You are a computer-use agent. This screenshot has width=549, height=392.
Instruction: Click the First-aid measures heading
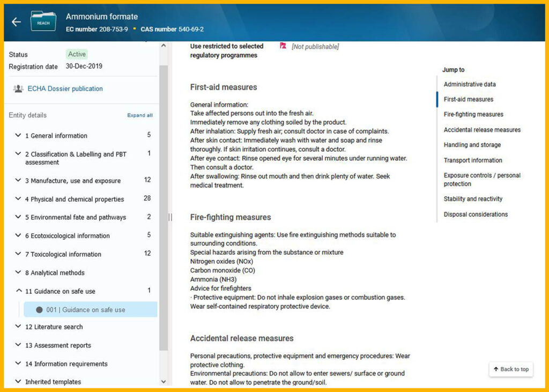click(x=224, y=87)
